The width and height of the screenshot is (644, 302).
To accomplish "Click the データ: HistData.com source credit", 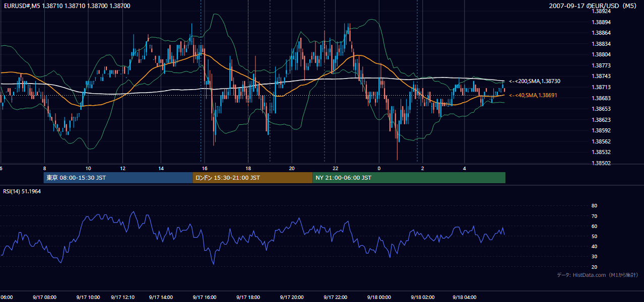I will coord(598,275).
